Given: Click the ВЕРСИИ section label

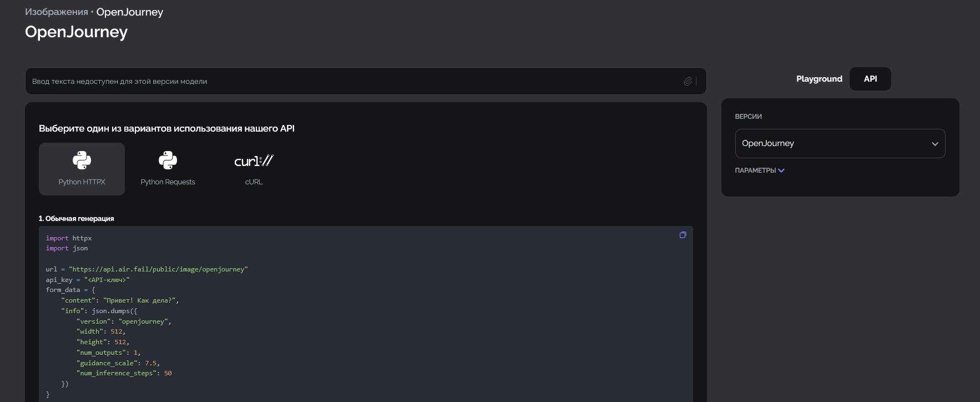Looking at the screenshot, I should [748, 117].
